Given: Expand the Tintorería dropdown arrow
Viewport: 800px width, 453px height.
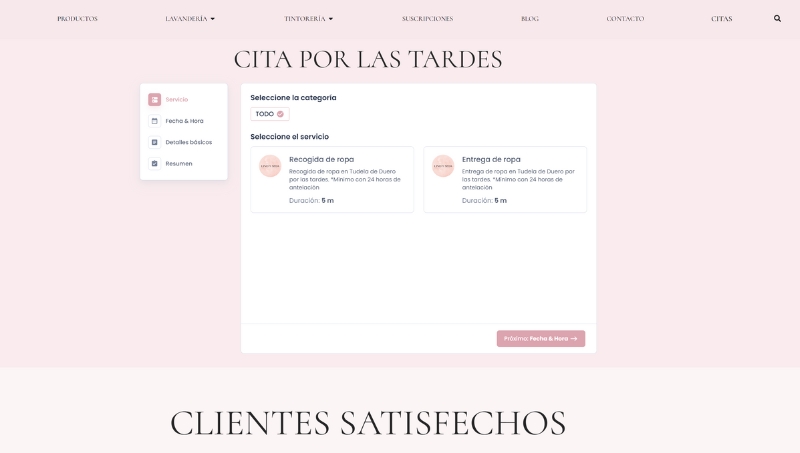Looking at the screenshot, I should coord(331,19).
